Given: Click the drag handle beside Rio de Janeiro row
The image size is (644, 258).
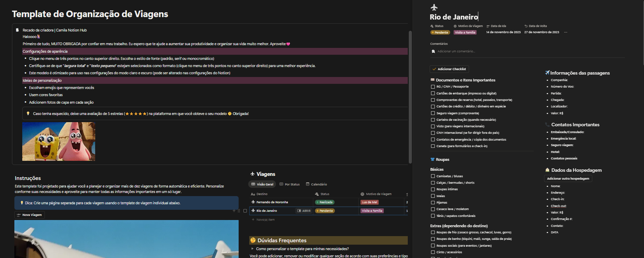Looking at the screenshot, I should coord(239,211).
